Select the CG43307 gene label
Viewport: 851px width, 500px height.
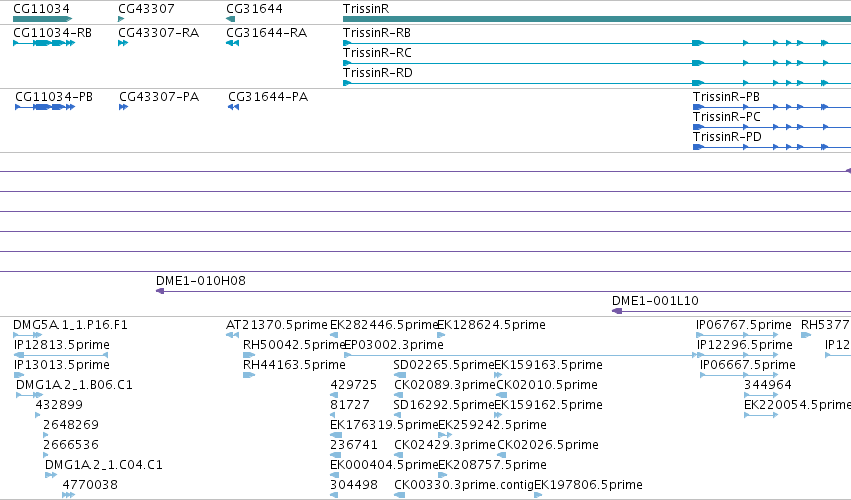(147, 9)
